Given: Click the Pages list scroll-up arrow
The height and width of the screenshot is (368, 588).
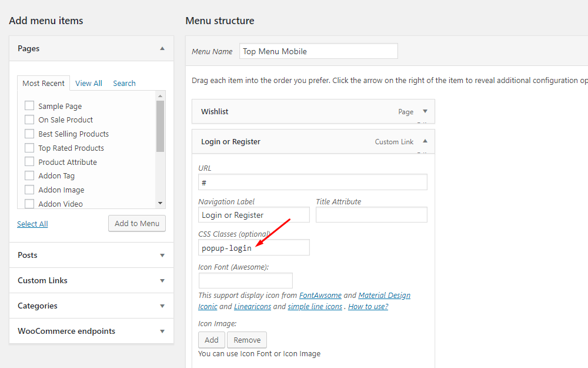Looking at the screenshot, I should (160, 96).
